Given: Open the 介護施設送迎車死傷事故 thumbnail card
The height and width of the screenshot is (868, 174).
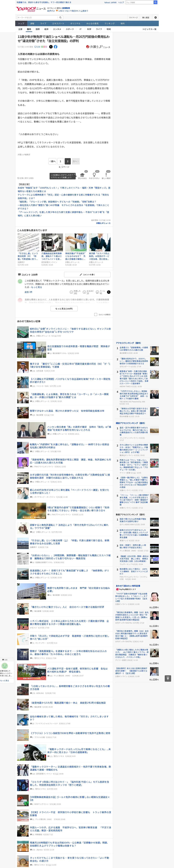Looking at the screenshot, I should tap(52, 249).
